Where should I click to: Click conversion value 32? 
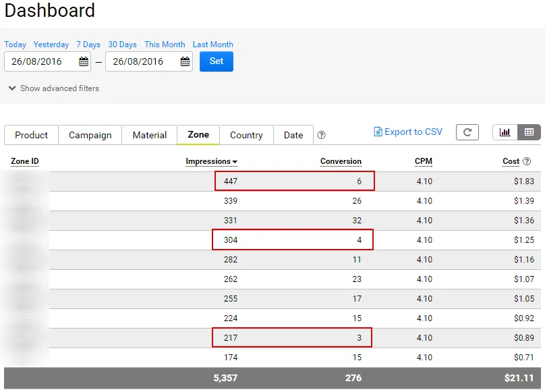357,220
